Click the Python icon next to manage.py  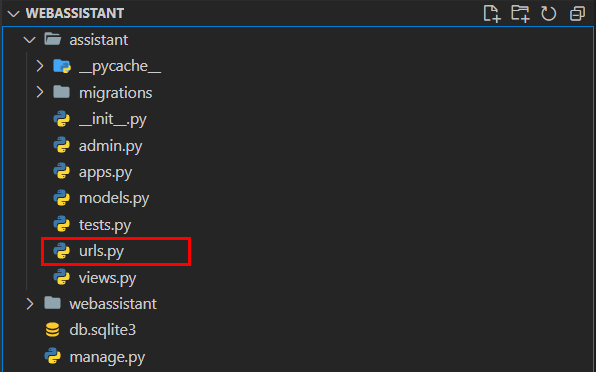pyautogui.click(x=52, y=356)
